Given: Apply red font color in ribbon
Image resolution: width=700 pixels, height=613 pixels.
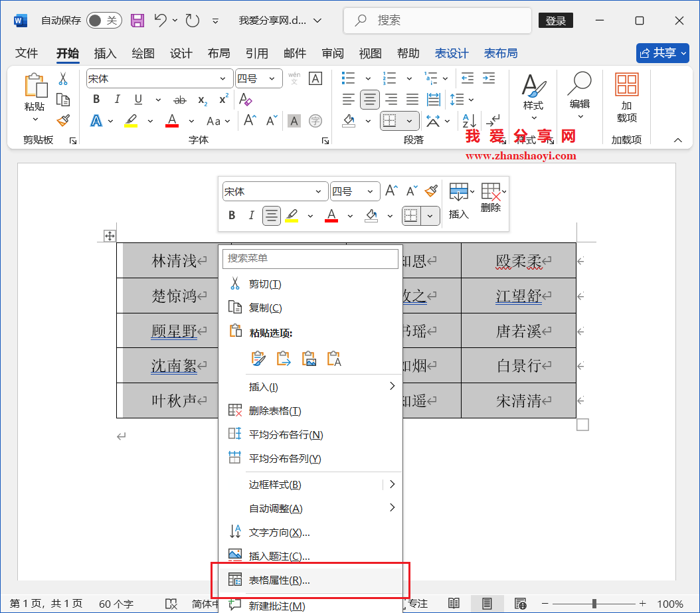Looking at the screenshot, I should coord(172,121).
